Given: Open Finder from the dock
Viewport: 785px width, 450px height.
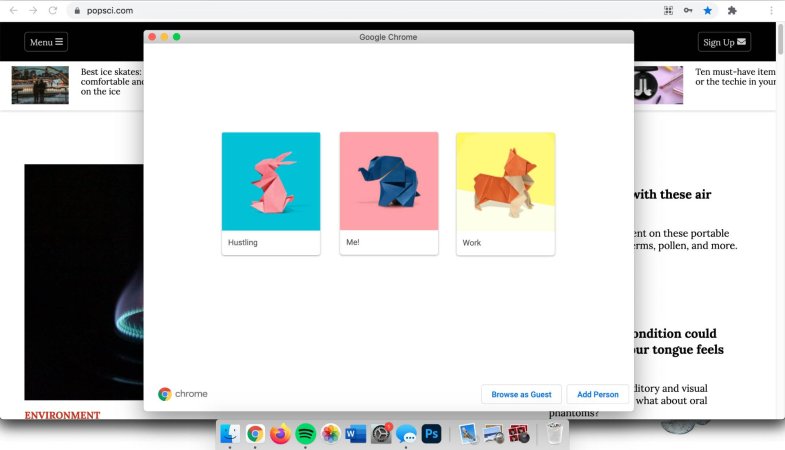Looking at the screenshot, I should pos(230,434).
